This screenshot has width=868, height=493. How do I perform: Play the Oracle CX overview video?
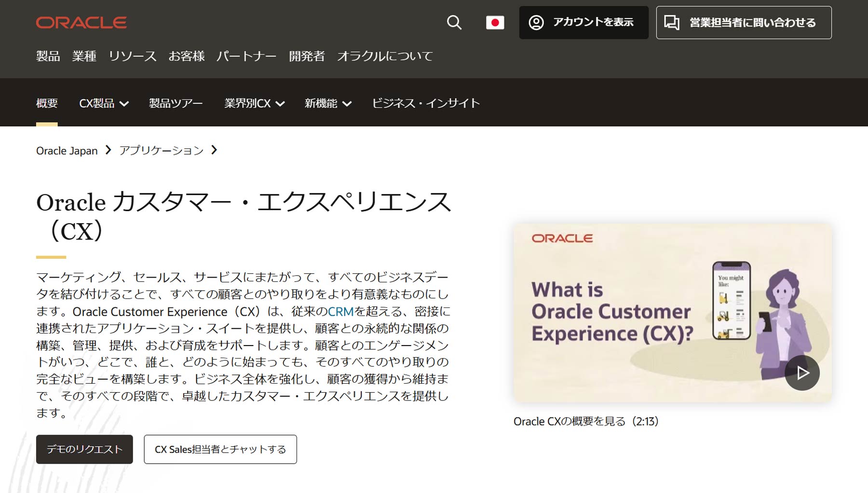click(x=802, y=373)
